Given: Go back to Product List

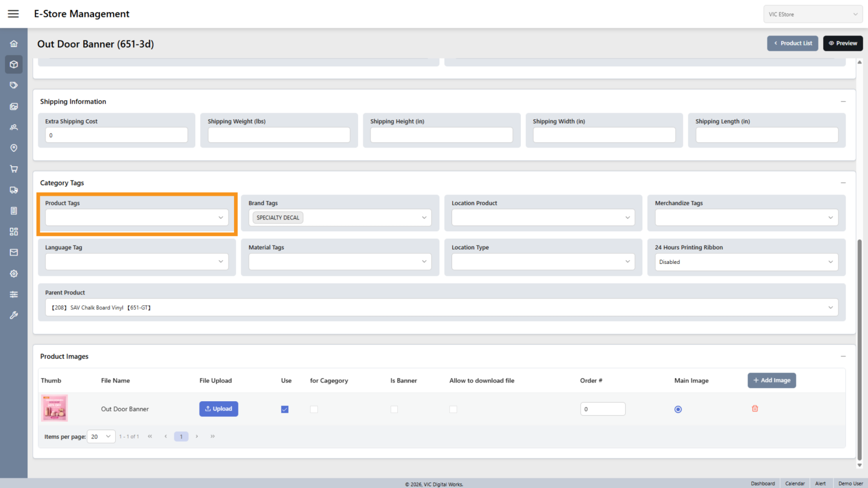Looking at the screenshot, I should pos(793,43).
